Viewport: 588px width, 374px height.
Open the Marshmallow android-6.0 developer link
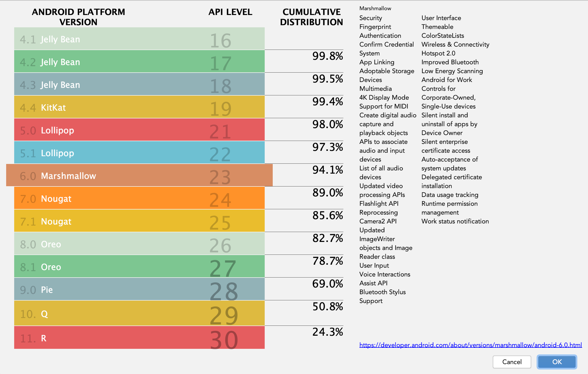(x=471, y=345)
